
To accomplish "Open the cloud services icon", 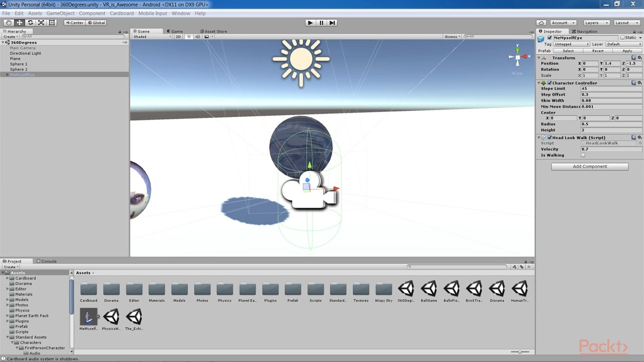I will [x=541, y=23].
